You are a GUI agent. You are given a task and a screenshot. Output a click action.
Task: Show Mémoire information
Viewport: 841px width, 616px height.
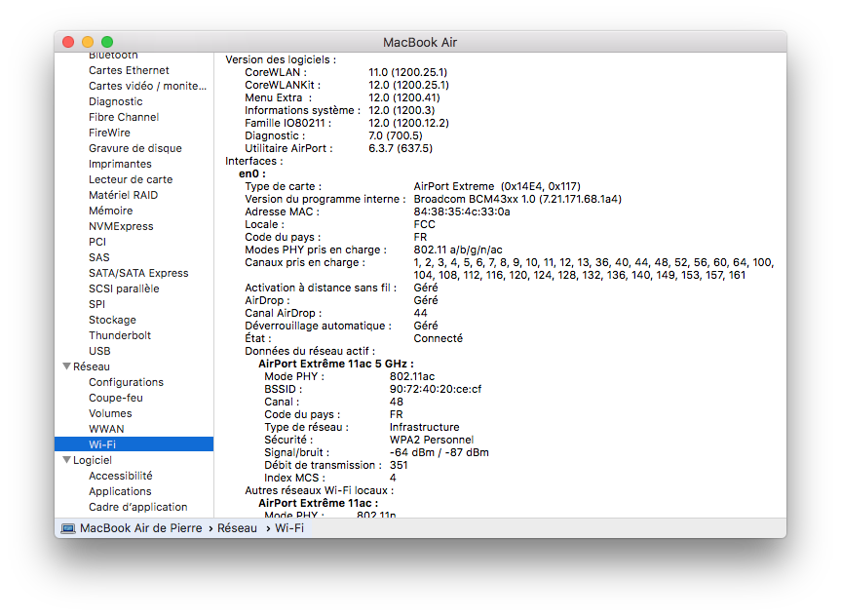coord(111,211)
